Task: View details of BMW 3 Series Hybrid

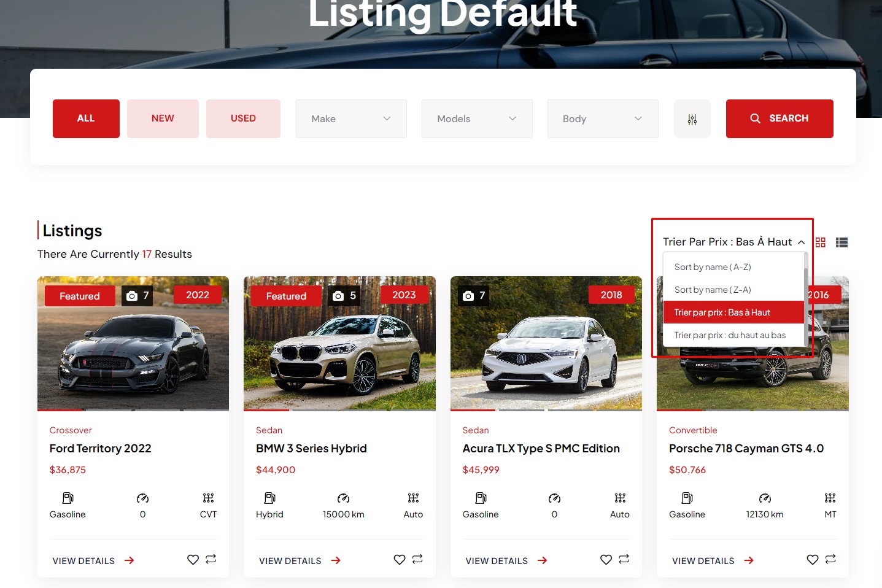Action: (x=300, y=561)
